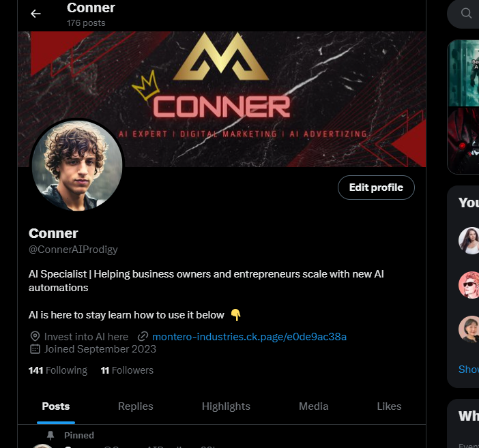Click the Edit profile button
The height and width of the screenshot is (448, 479).
376,188
